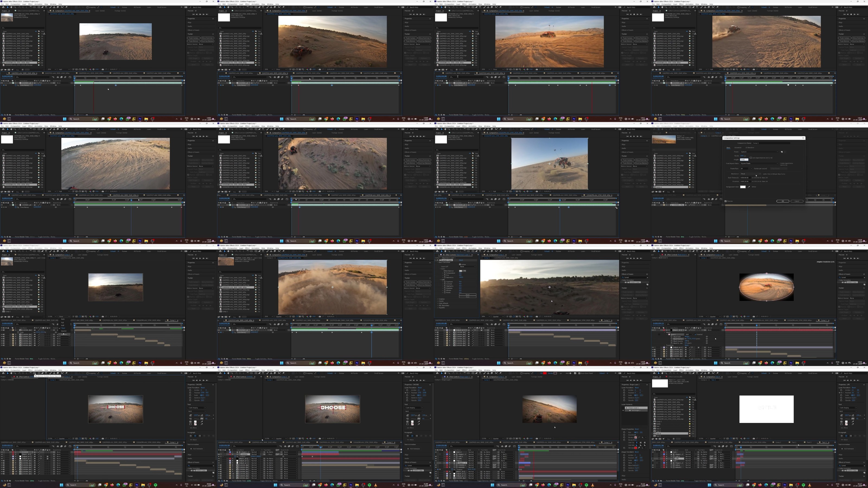
Task: Open Graph Editor in Lumetri Color window timeline
Action: tap(504, 324)
